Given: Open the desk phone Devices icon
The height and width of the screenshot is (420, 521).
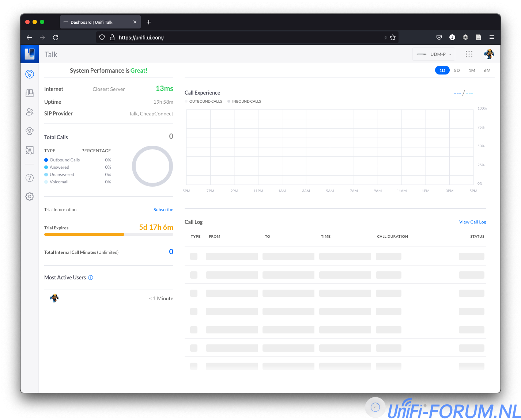Looking at the screenshot, I should pyautogui.click(x=30, y=93).
